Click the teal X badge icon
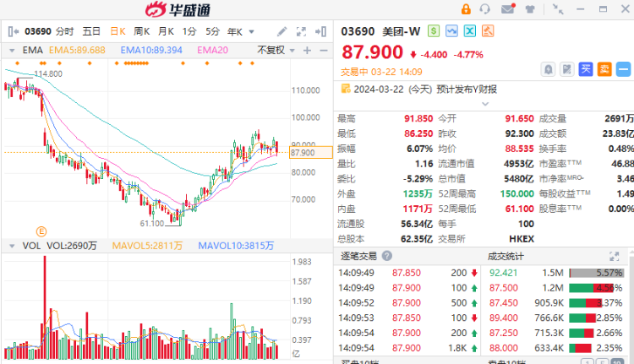634x364 pixels. pyautogui.click(x=470, y=31)
